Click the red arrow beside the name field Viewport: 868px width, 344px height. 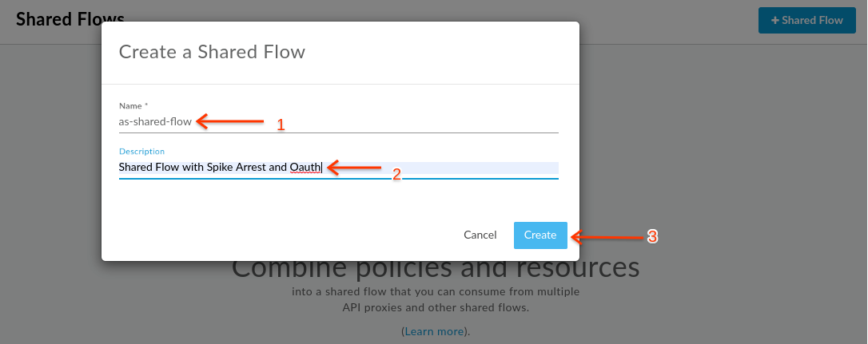[230, 121]
